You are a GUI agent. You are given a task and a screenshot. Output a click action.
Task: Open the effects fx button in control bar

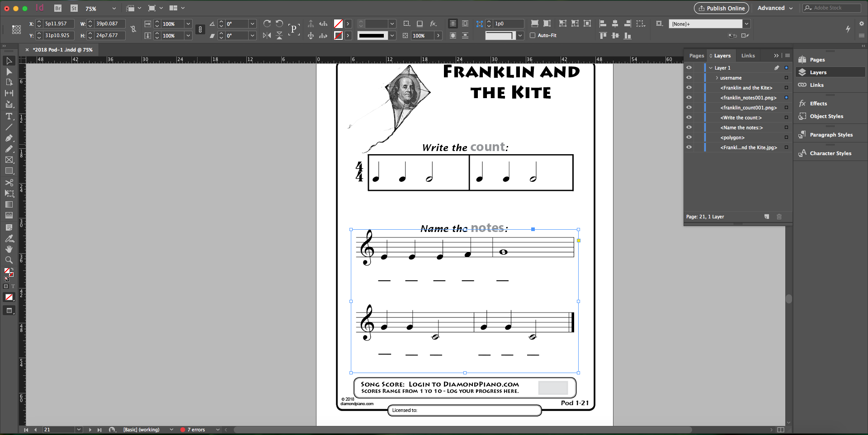click(433, 24)
